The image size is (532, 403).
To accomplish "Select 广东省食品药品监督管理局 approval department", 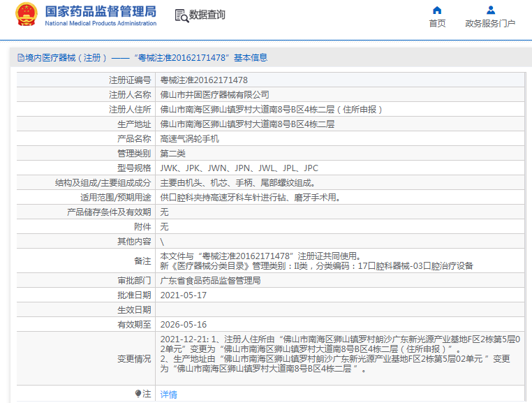I will coord(210,281).
